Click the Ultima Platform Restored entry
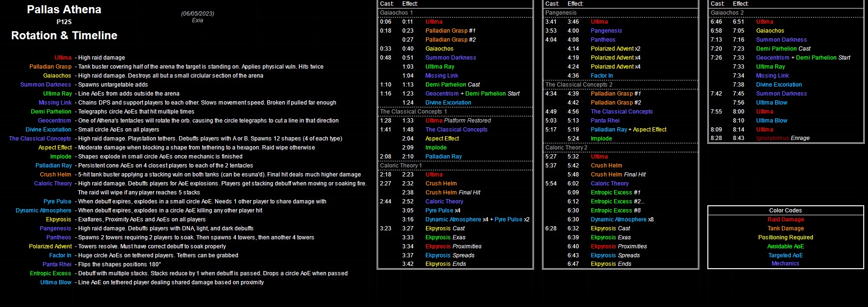This screenshot has width=868, height=307. point(458,121)
